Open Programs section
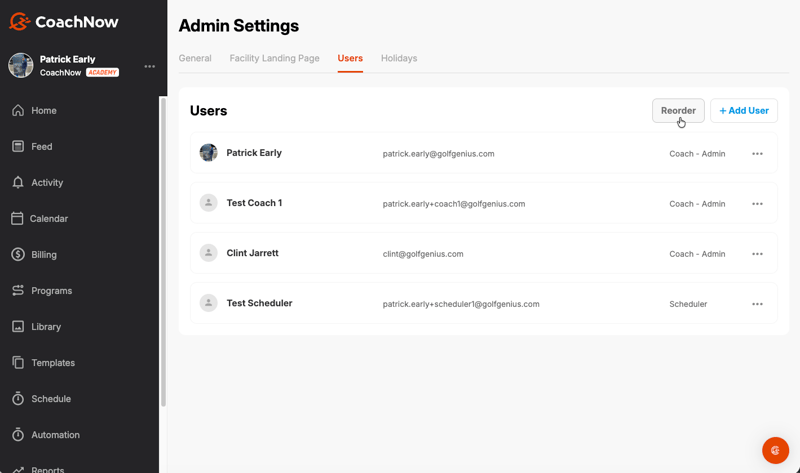 point(52,291)
